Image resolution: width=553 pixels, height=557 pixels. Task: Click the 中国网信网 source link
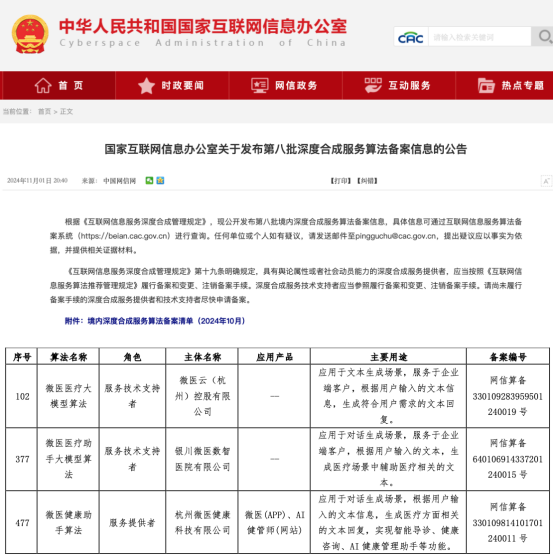tap(119, 181)
